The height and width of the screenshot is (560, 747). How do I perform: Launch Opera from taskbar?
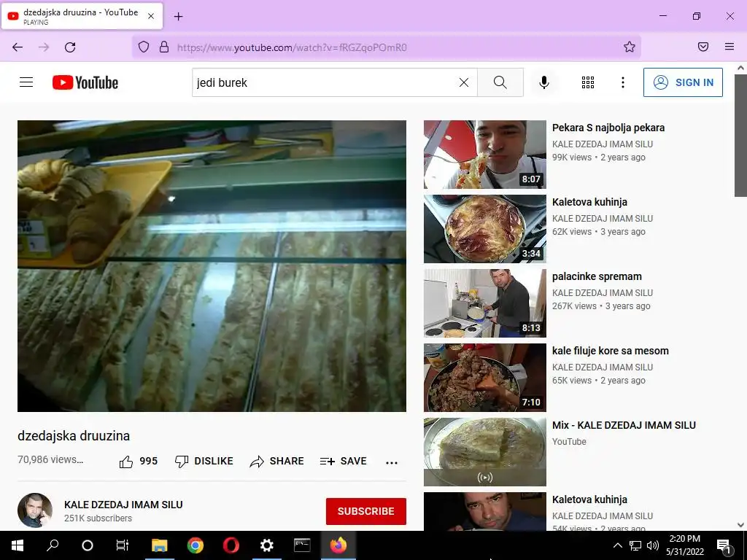(x=231, y=545)
